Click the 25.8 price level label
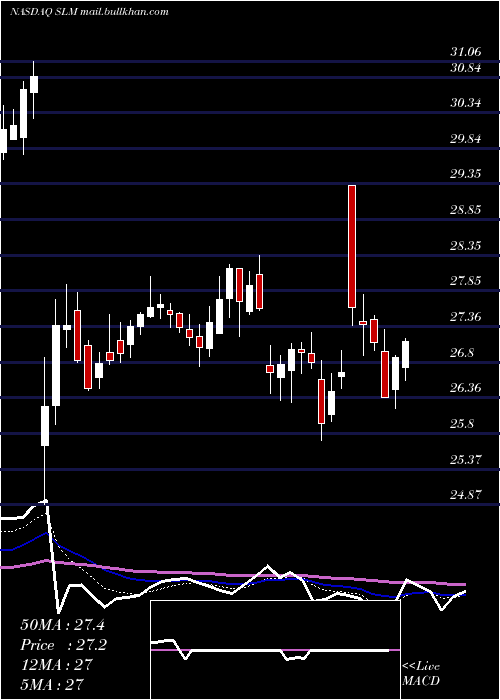This screenshot has height=700, width=500. 462,424
